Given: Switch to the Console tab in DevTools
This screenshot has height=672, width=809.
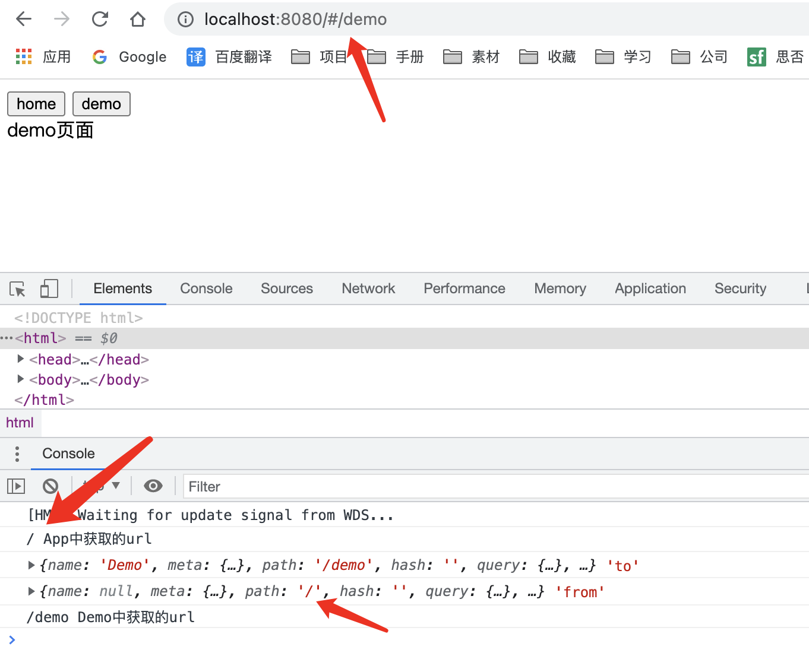Looking at the screenshot, I should point(206,289).
